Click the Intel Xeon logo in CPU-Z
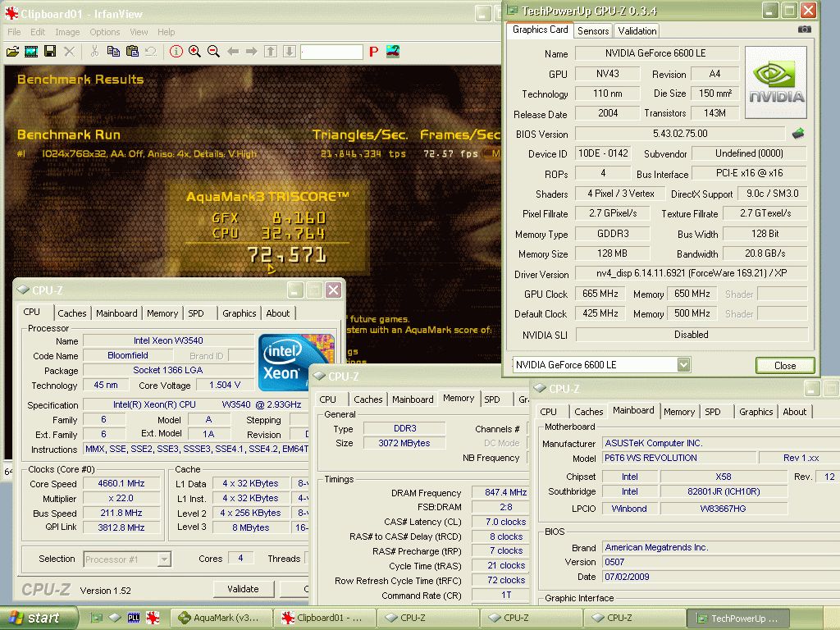This screenshot has height=630, width=840. click(x=296, y=362)
